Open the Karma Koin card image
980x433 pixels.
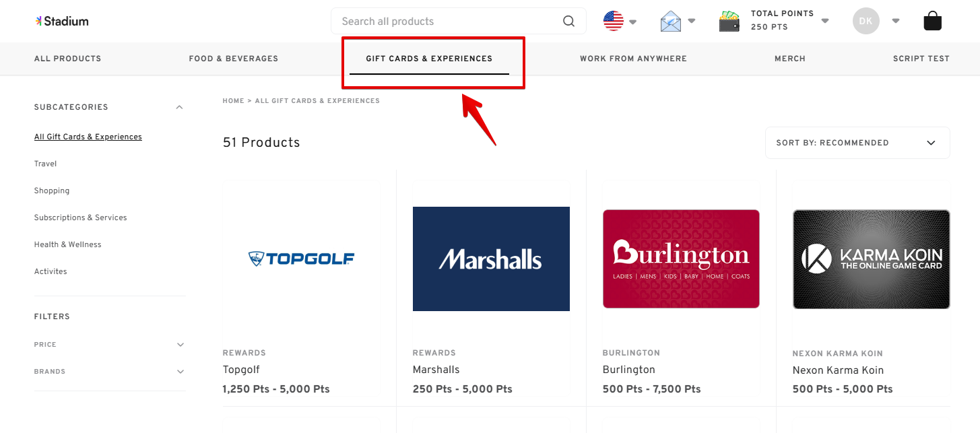tap(872, 259)
